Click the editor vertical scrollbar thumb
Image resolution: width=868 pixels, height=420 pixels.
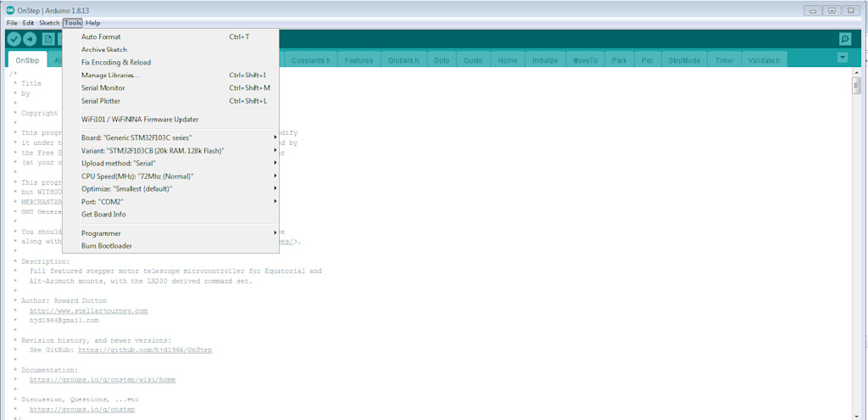point(856,86)
